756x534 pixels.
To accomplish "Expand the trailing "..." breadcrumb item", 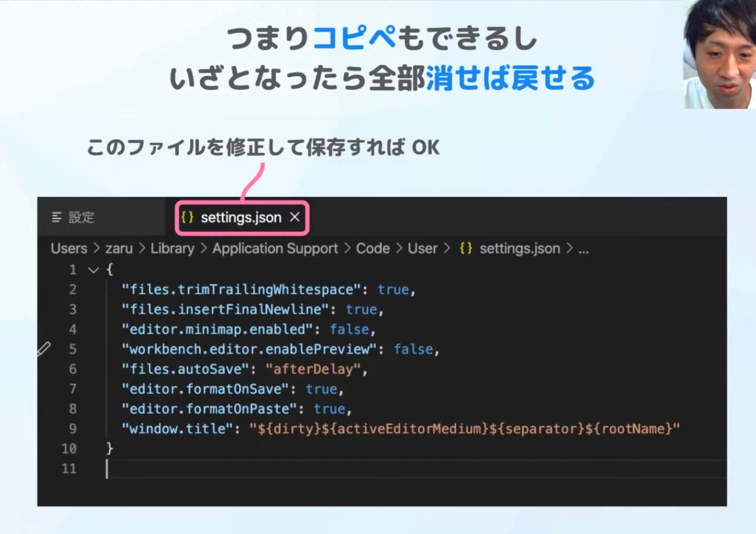I will 584,249.
